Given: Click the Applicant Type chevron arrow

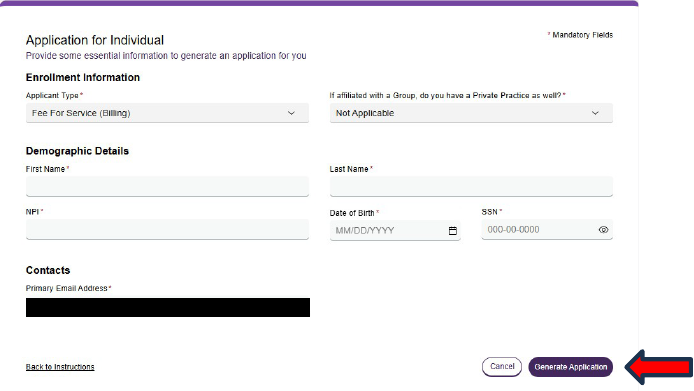Looking at the screenshot, I should [x=291, y=113].
